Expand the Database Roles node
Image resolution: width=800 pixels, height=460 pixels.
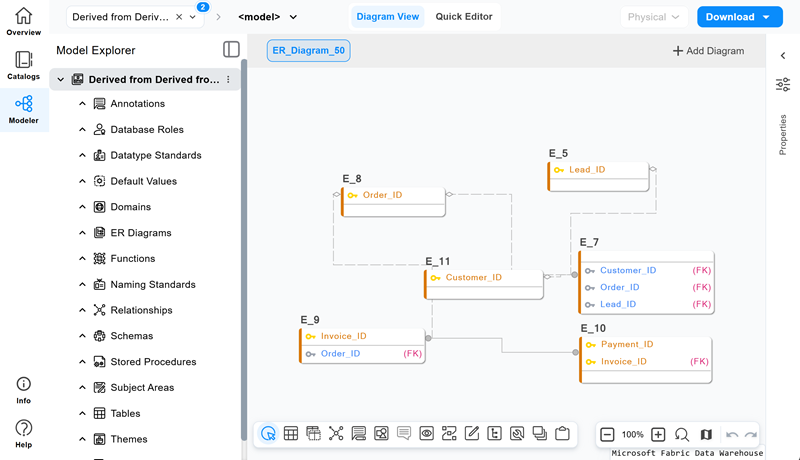pyautogui.click(x=82, y=130)
